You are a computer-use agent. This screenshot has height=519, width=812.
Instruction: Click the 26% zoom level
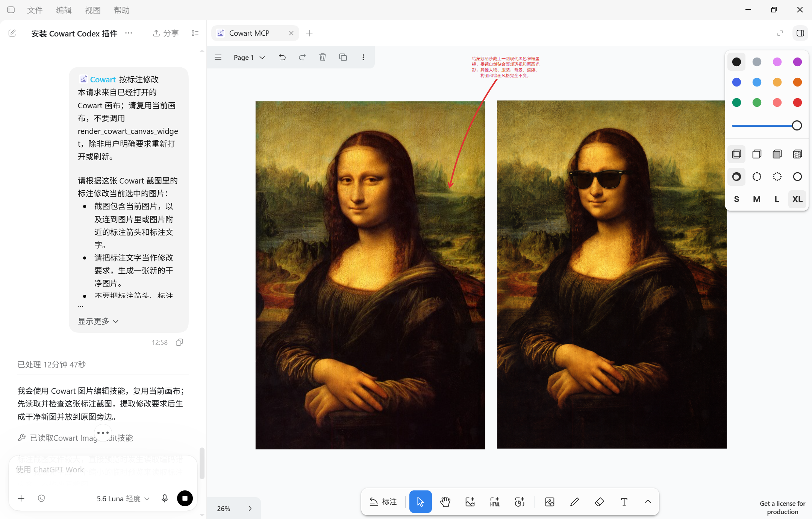click(x=224, y=508)
